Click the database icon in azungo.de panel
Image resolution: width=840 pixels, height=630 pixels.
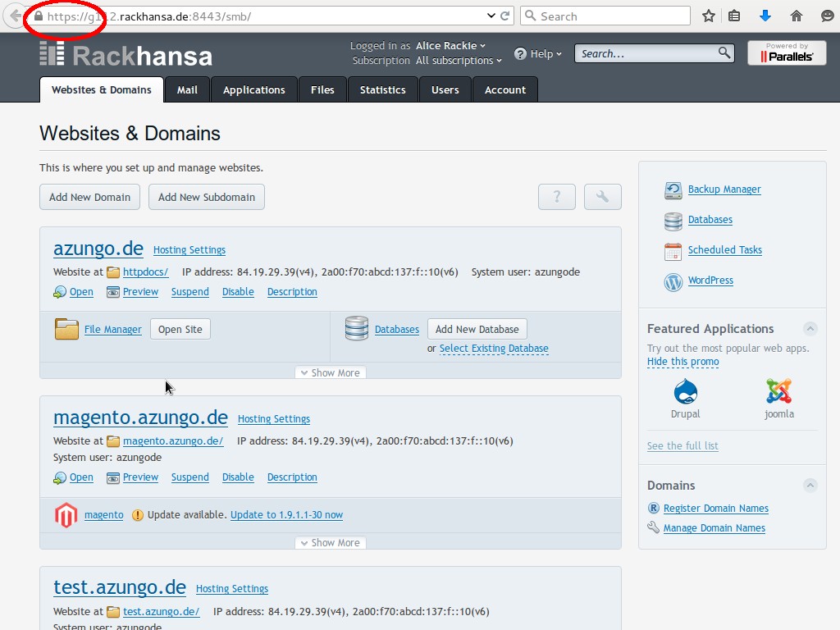357,328
